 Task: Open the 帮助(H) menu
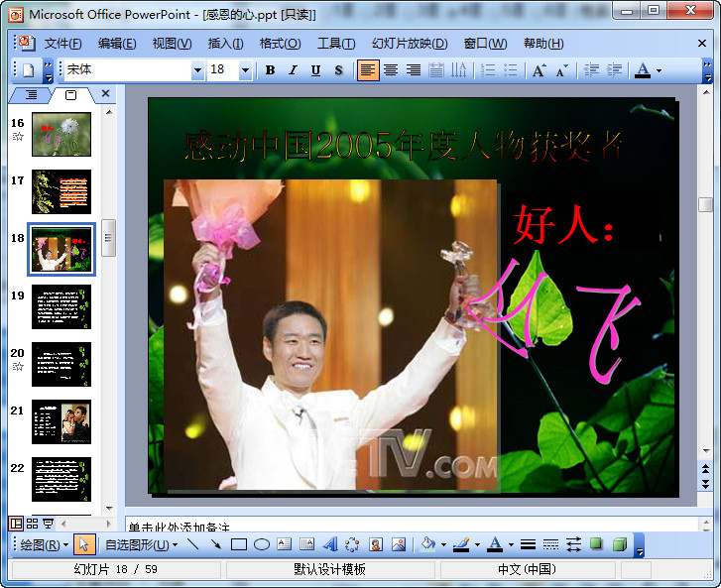543,44
